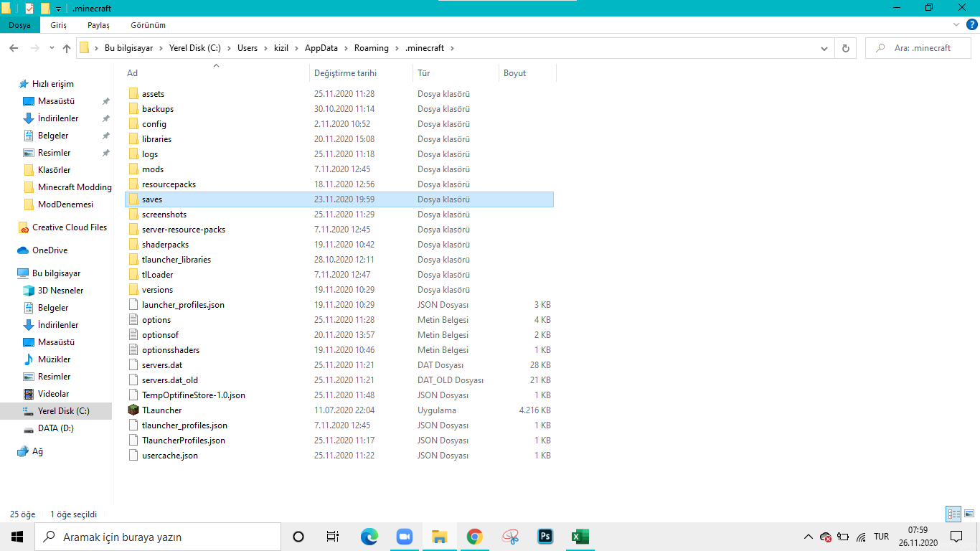
Task: Open Zoom from the taskbar
Action: tap(405, 537)
